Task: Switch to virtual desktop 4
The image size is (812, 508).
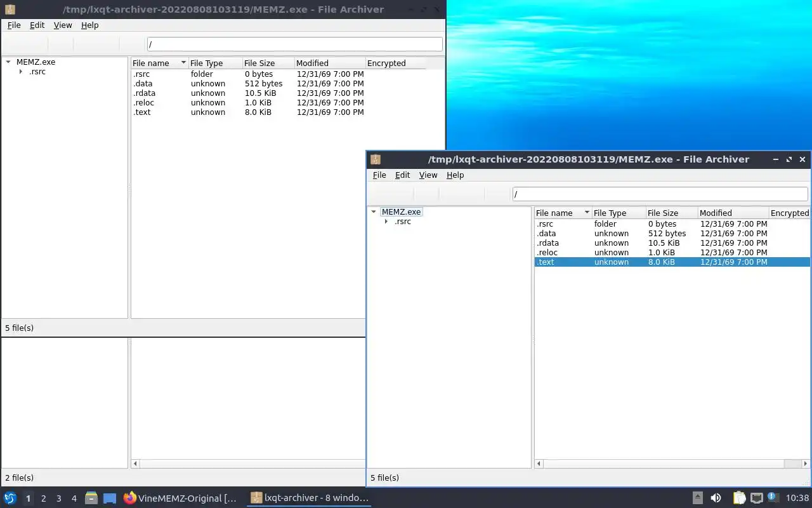Action: [74, 498]
